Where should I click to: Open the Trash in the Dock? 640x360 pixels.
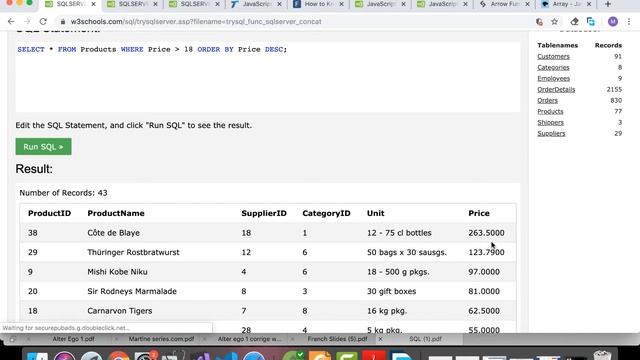pos(602,356)
